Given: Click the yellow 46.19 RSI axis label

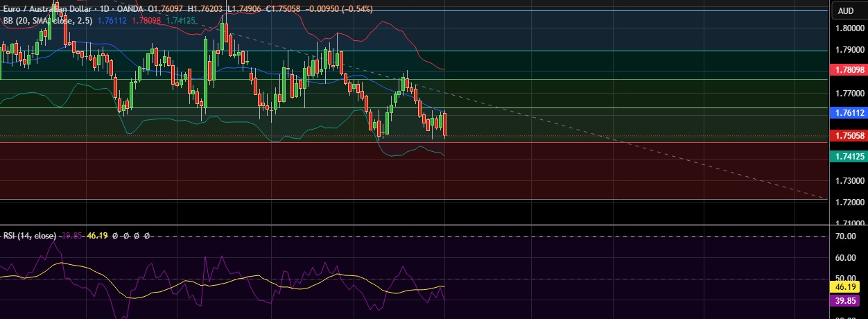Looking at the screenshot, I should tap(848, 286).
